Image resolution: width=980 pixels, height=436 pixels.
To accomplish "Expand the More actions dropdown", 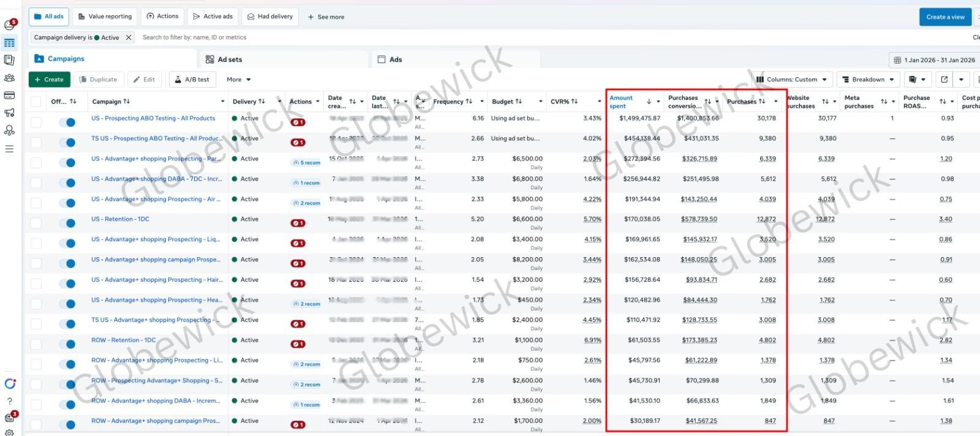I will [238, 80].
